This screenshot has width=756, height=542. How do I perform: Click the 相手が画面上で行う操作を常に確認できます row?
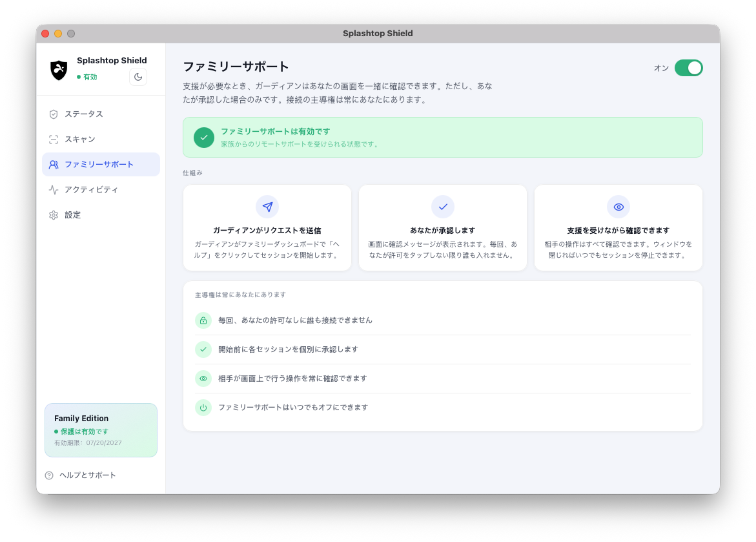[x=443, y=379]
